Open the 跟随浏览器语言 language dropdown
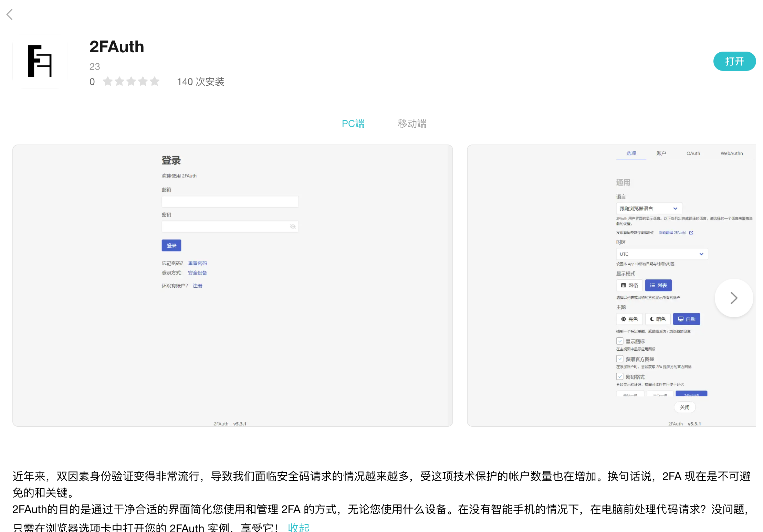The height and width of the screenshot is (532, 763). tap(649, 209)
